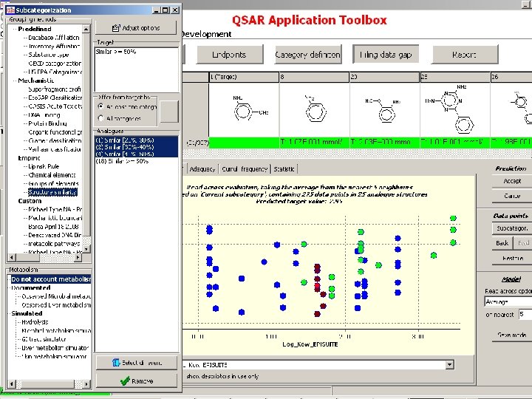Select the highlighted Structure similarity method
This screenshot has height=399, width=532.
[52, 192]
